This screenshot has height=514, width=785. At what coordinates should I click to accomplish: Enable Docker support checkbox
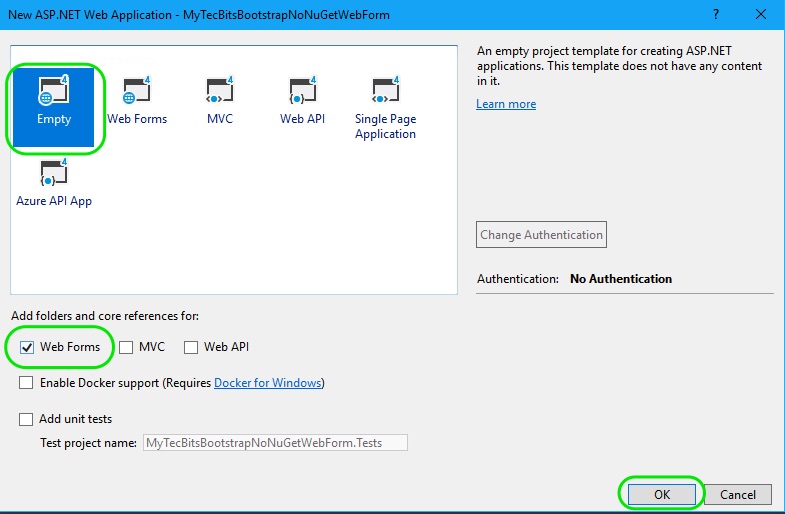pyautogui.click(x=26, y=383)
